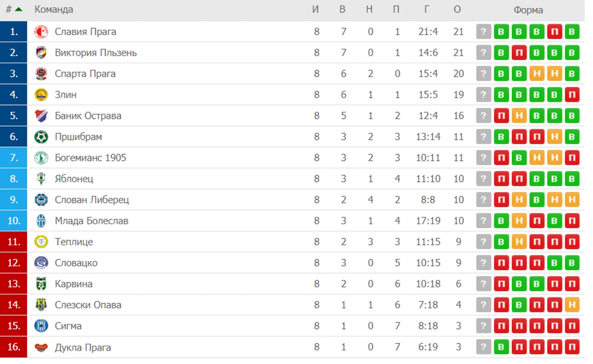Screen dimensions: 593x364
Task: Click the Дукла Прага club logo
Action: click(x=41, y=347)
